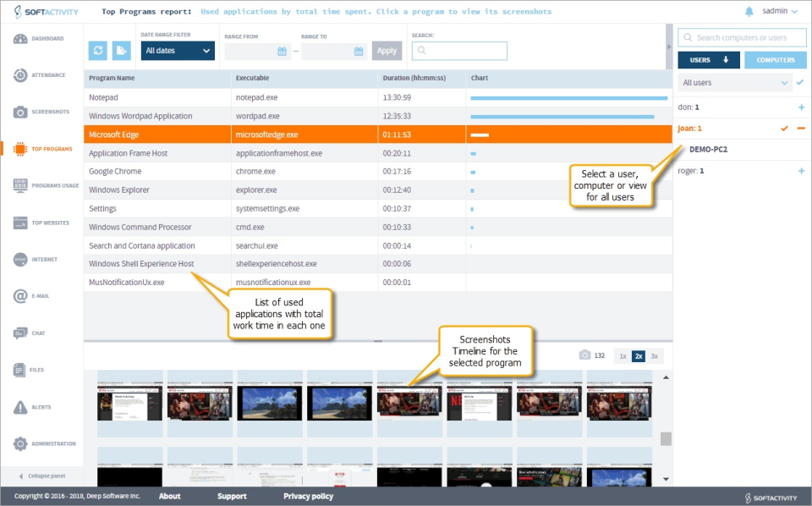Toggle the checkmark next to joan

coord(783,129)
